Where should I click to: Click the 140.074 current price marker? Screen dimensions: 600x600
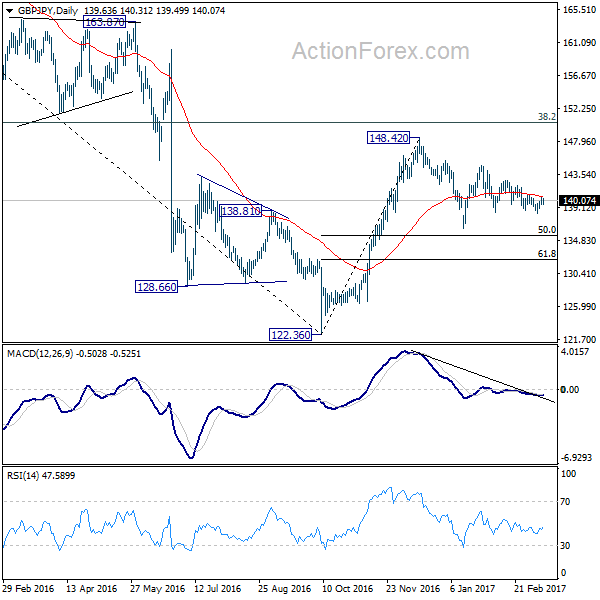click(579, 201)
